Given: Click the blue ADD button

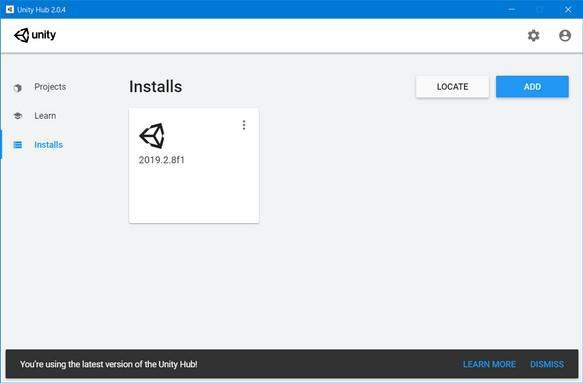Looking at the screenshot, I should (532, 87).
